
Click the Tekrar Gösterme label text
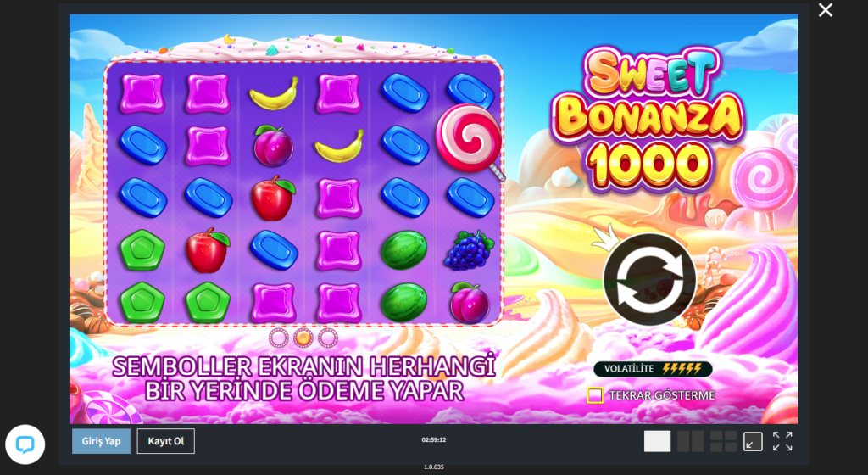[x=662, y=395]
